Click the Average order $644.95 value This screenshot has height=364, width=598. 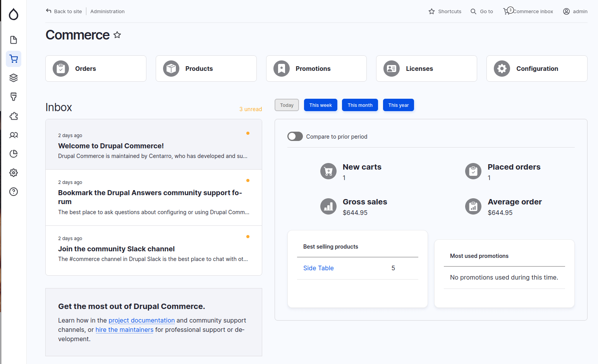click(x=500, y=213)
